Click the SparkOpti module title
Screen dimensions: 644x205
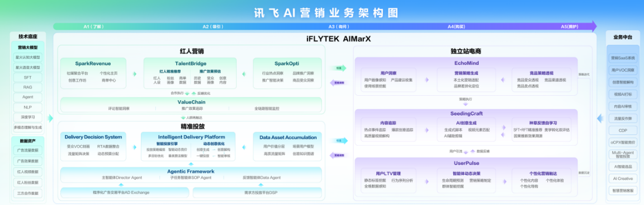[x=286, y=64]
